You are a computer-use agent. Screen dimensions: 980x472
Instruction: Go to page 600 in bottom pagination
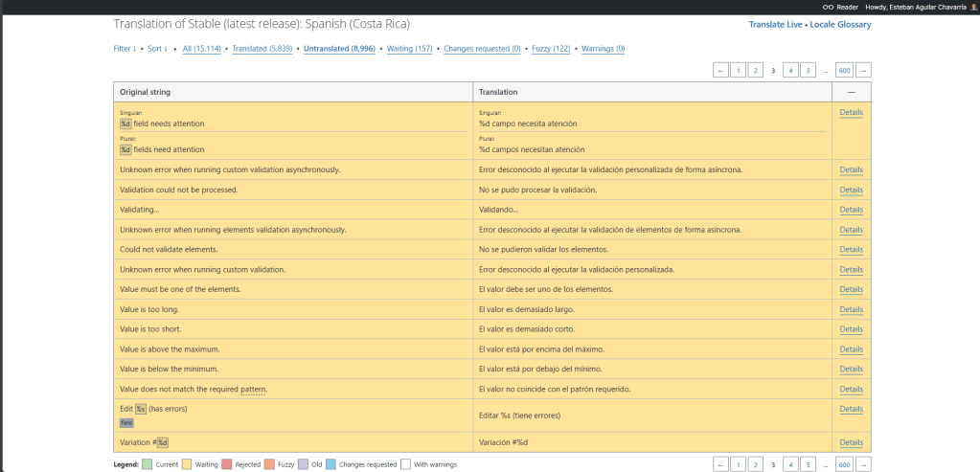pos(844,464)
